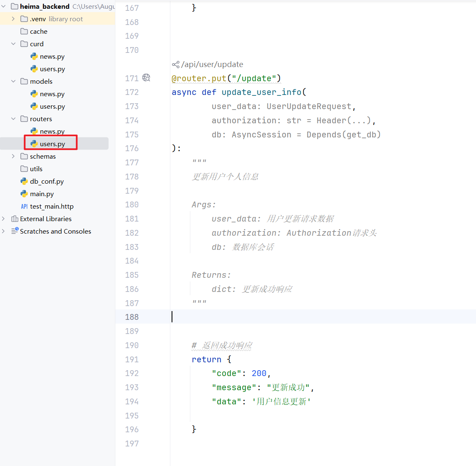This screenshot has height=466, width=476.
Task: Click the API icon of test_main.http
Action: tap(24, 207)
